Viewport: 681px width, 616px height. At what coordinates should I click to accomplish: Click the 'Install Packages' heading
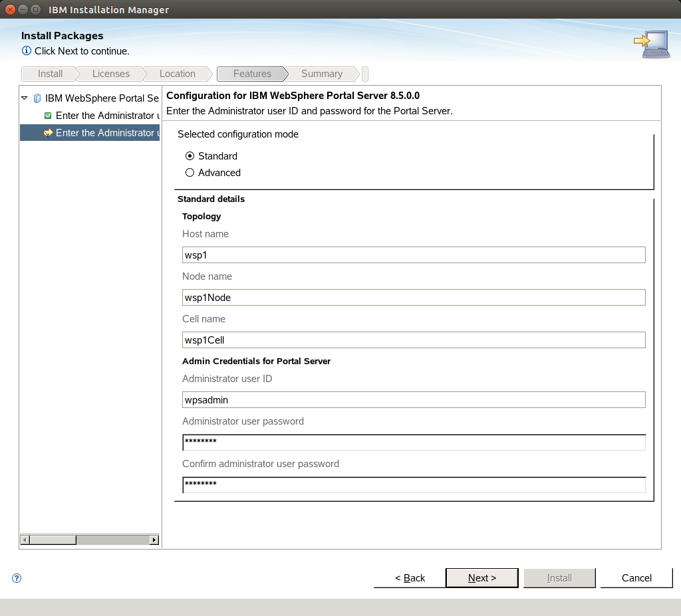pos(62,36)
